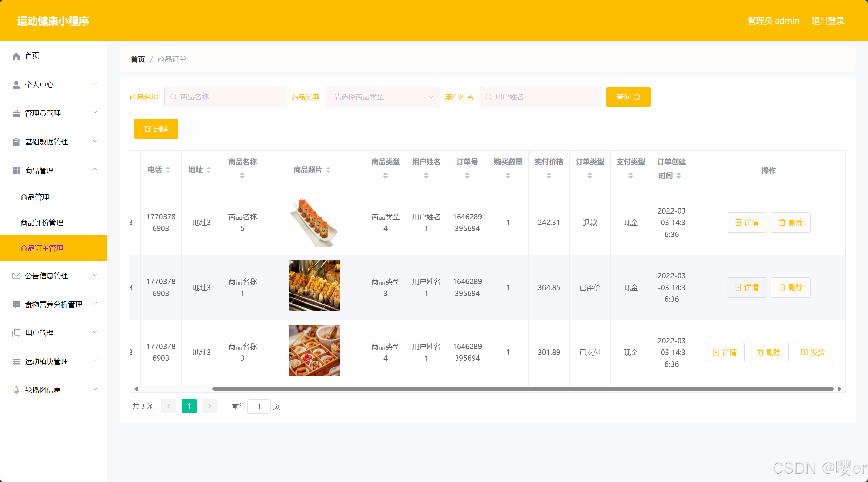Open the 商品类型 select dropdown

tap(383, 97)
